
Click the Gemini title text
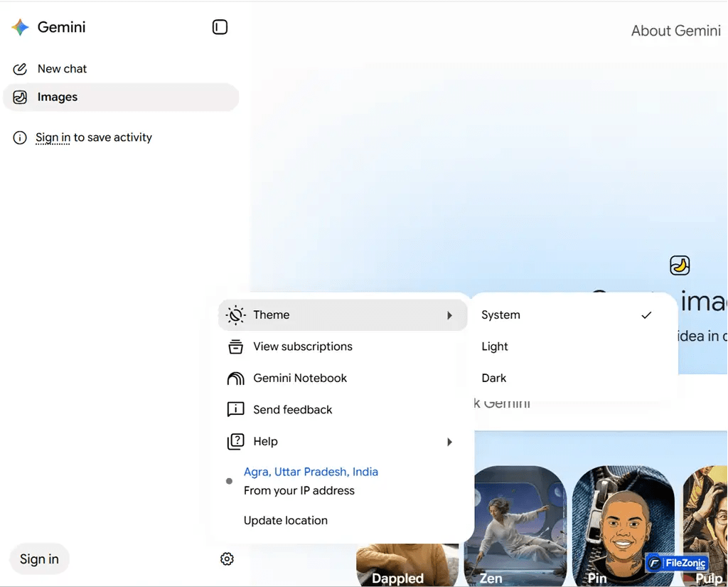61,28
